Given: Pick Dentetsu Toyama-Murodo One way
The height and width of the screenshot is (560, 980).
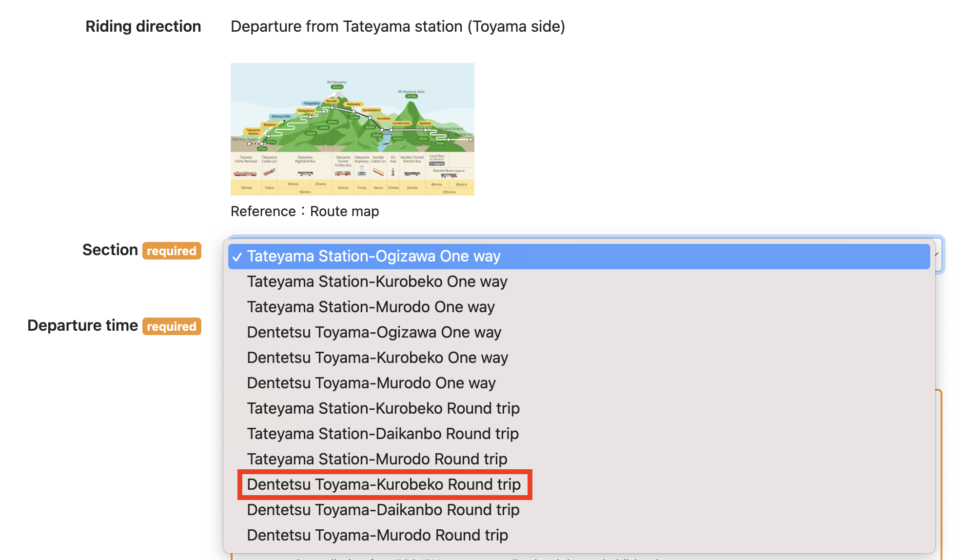Looking at the screenshot, I should pyautogui.click(x=371, y=383).
